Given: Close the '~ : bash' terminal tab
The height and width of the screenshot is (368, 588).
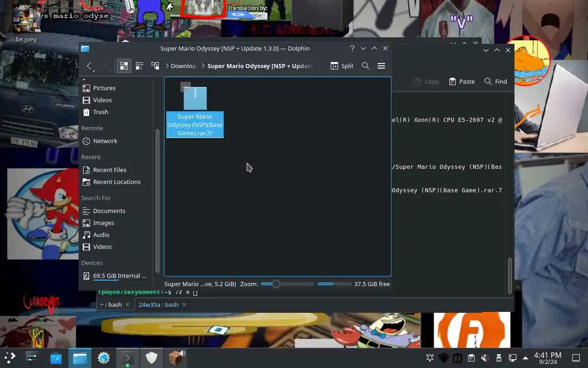Looking at the screenshot, I should 128,305.
